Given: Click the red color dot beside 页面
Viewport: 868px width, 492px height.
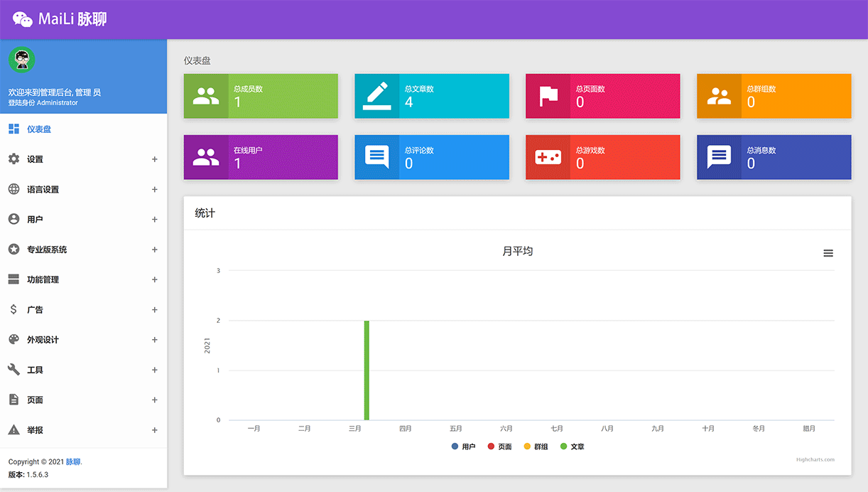Looking at the screenshot, I should coord(492,446).
